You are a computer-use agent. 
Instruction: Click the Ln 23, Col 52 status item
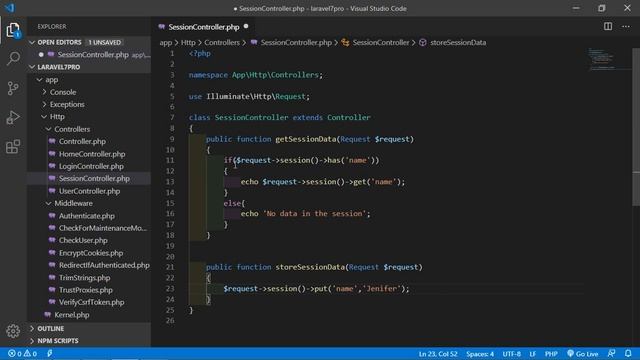coord(438,353)
